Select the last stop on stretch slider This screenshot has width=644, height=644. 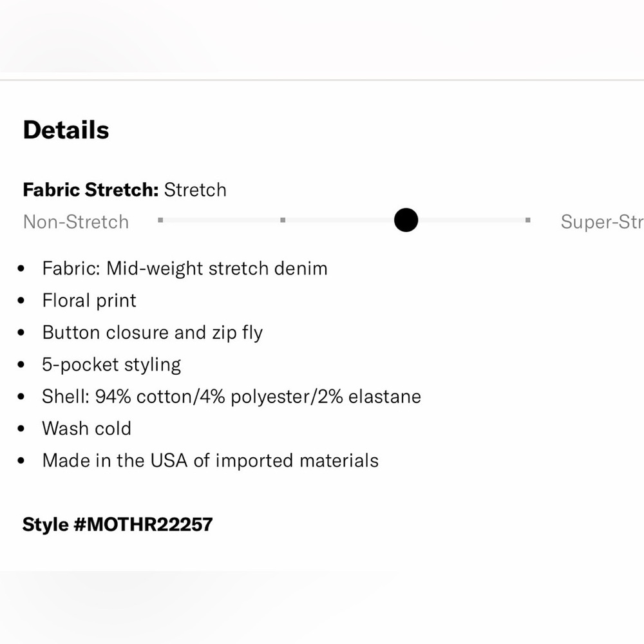tap(528, 220)
